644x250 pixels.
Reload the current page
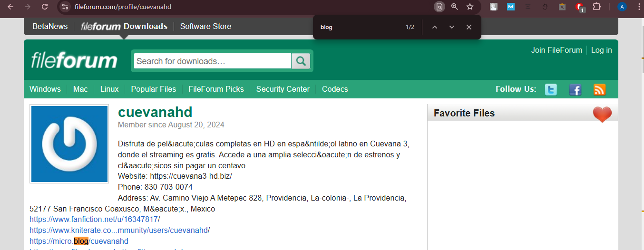click(45, 7)
